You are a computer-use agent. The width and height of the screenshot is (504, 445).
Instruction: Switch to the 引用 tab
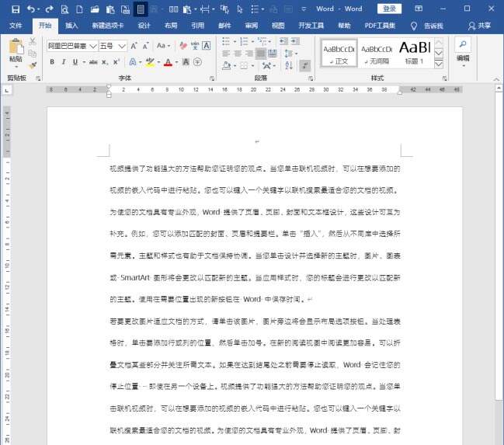198,26
